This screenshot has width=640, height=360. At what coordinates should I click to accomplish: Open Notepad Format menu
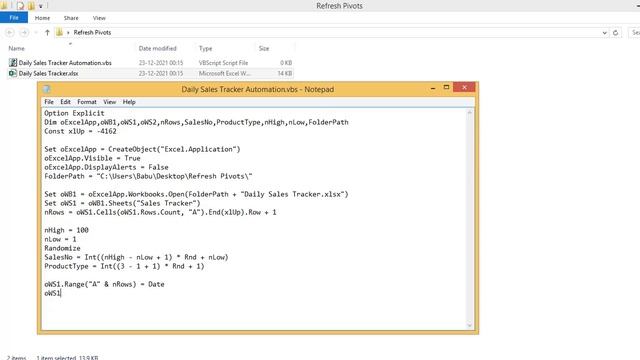87,102
